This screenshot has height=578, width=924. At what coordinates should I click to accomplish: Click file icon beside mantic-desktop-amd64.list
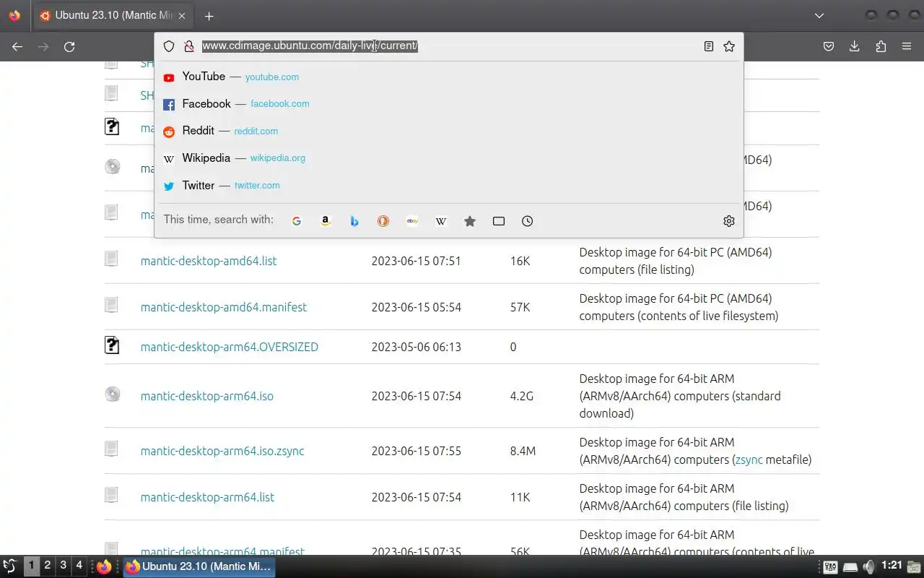pyautogui.click(x=111, y=258)
